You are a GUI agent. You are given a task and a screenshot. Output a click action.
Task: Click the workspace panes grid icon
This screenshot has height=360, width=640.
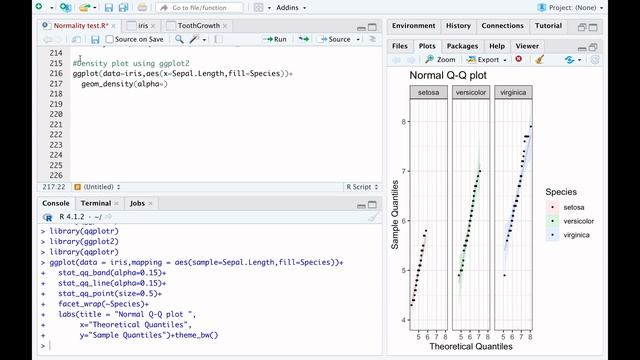[258, 7]
